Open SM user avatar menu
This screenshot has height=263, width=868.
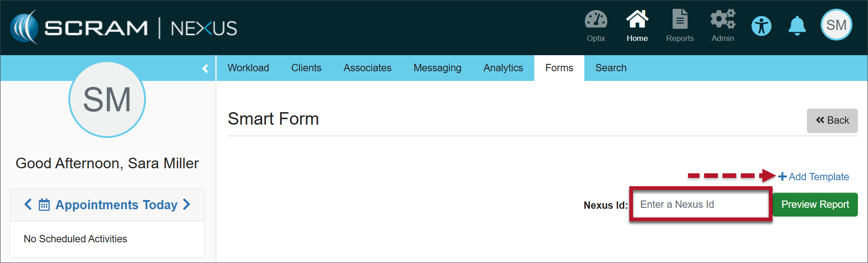click(x=836, y=25)
